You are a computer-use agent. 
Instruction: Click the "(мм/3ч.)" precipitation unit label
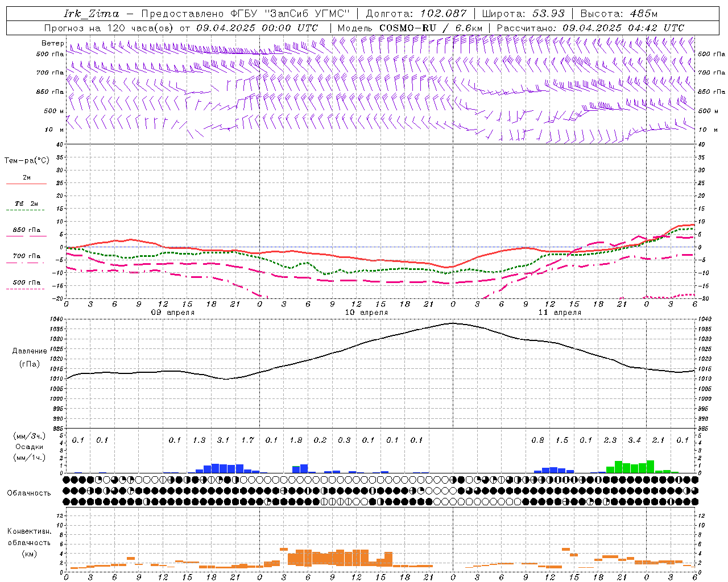(x=30, y=436)
